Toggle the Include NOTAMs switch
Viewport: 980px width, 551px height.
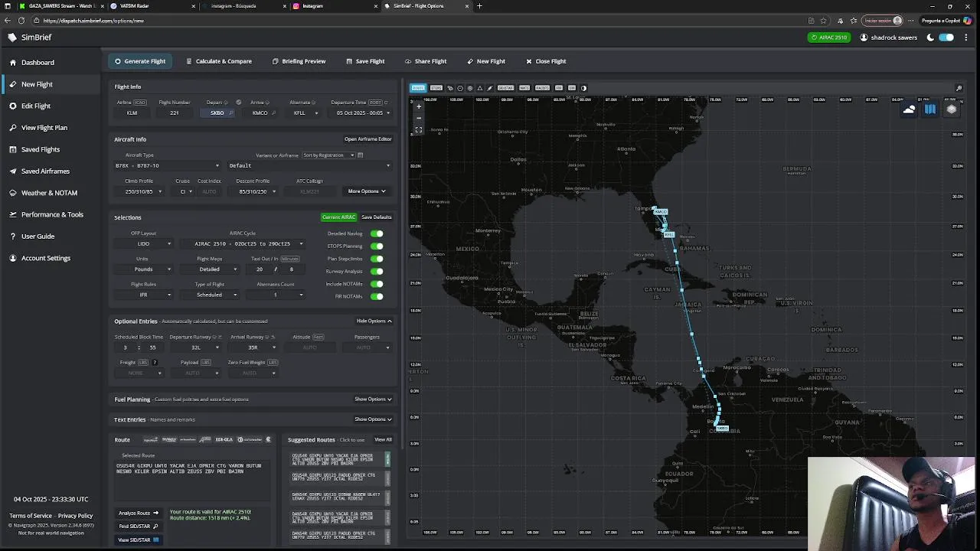point(377,284)
